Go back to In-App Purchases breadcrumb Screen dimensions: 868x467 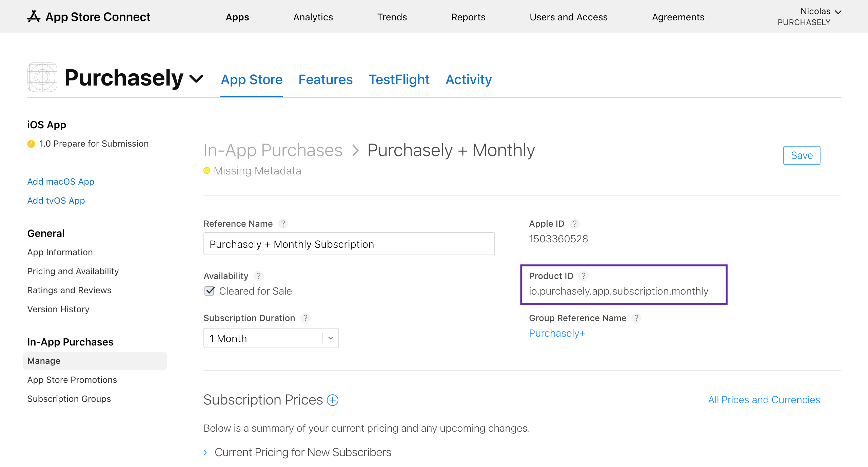(x=273, y=150)
